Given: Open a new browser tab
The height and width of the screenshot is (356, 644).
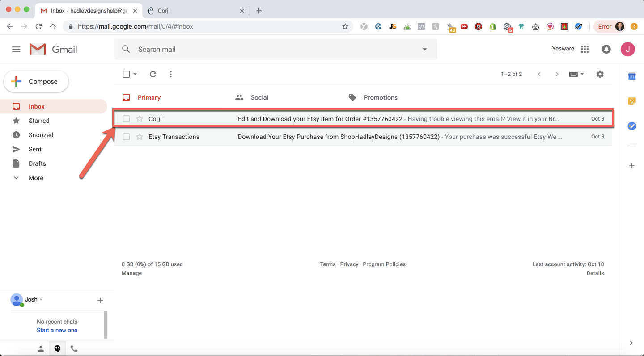Looking at the screenshot, I should 259,11.
